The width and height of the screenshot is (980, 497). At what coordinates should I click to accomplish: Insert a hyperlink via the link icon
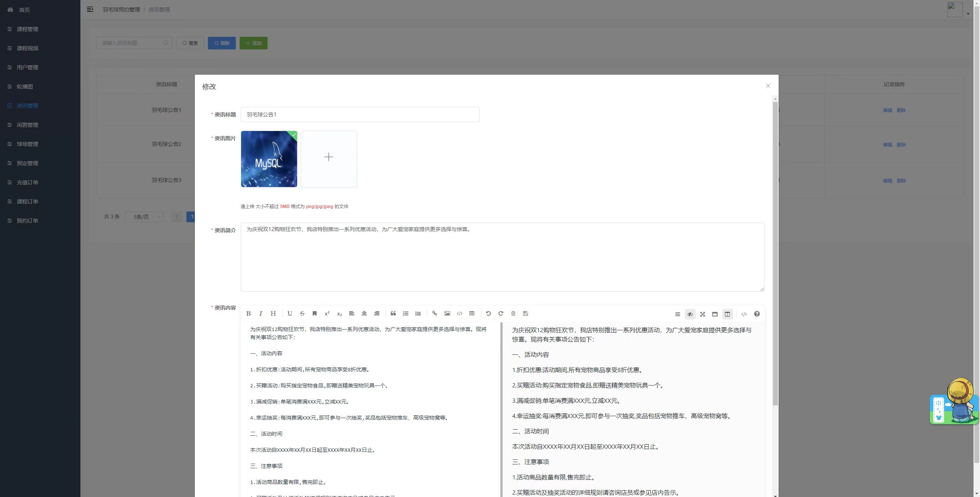(x=434, y=313)
